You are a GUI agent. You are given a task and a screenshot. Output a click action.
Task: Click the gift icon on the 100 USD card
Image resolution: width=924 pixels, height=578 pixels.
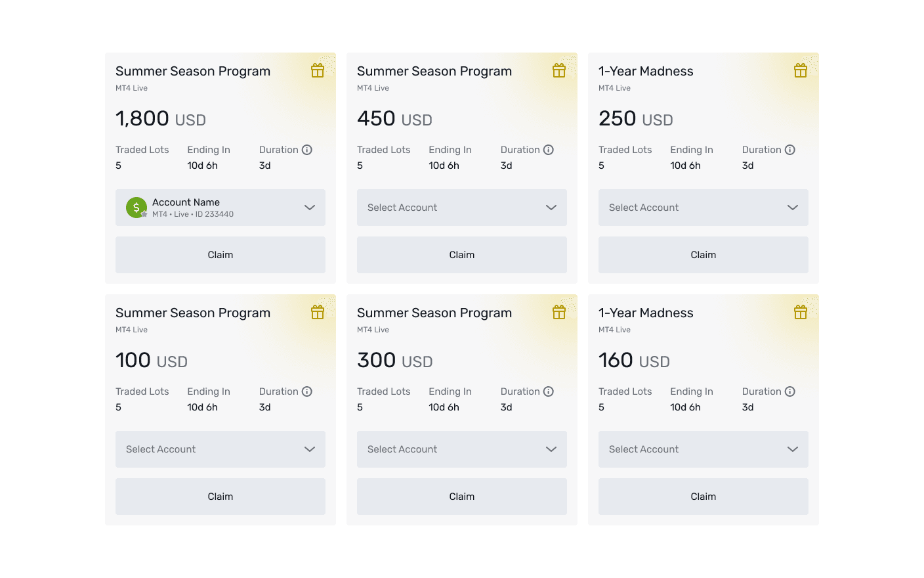coord(318,313)
